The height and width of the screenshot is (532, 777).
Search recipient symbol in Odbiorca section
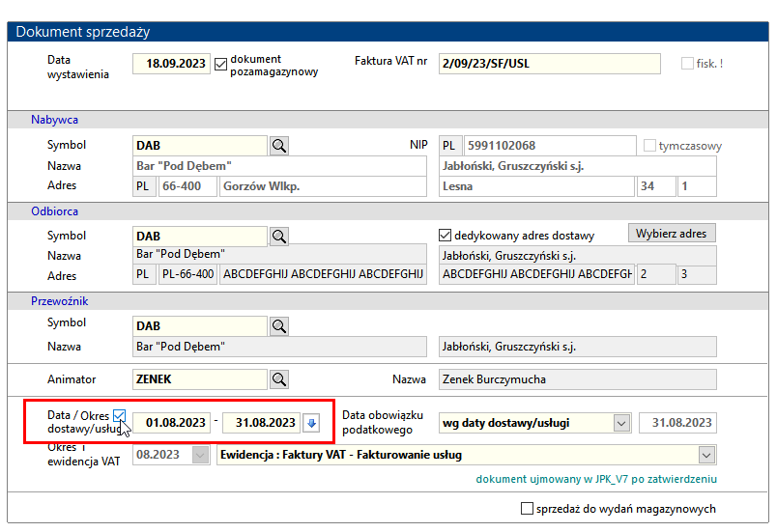(x=279, y=236)
